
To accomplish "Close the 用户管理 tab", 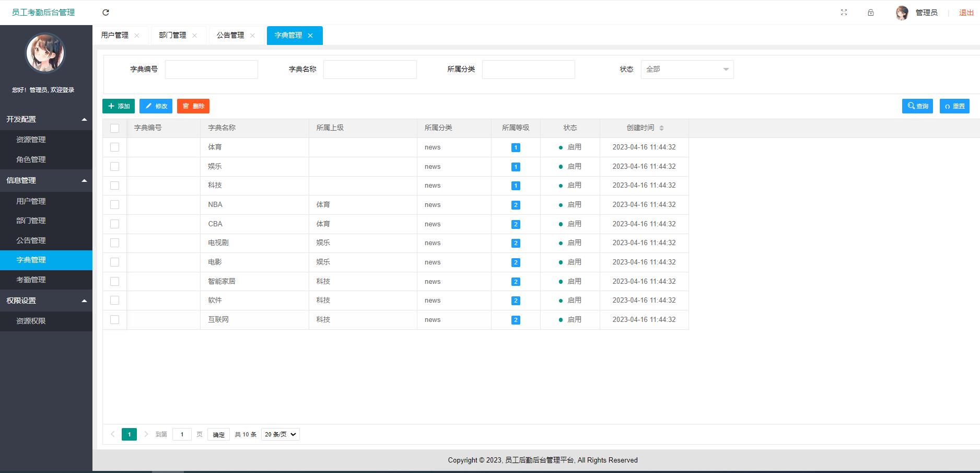I will (137, 36).
